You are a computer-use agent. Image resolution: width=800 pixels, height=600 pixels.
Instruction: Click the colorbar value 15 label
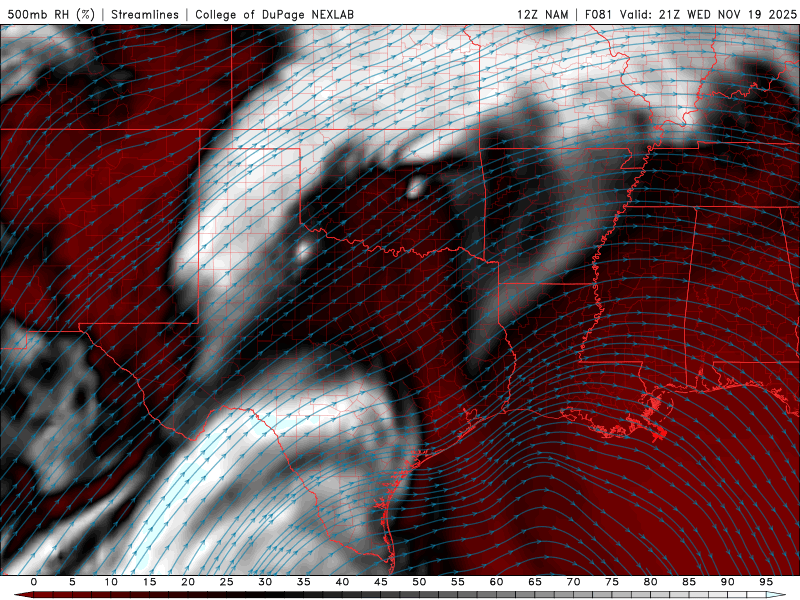click(149, 582)
